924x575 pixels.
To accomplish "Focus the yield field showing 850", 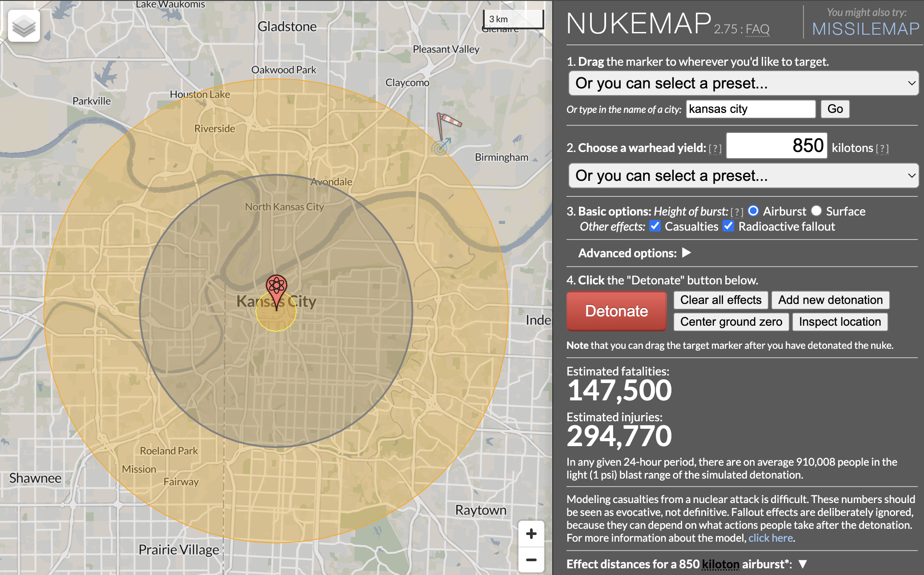I will coord(776,145).
